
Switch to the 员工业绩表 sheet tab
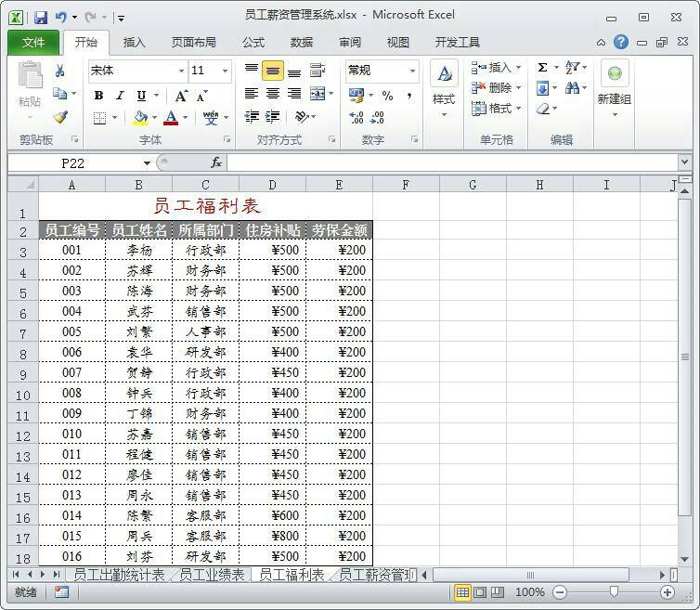coord(213,575)
